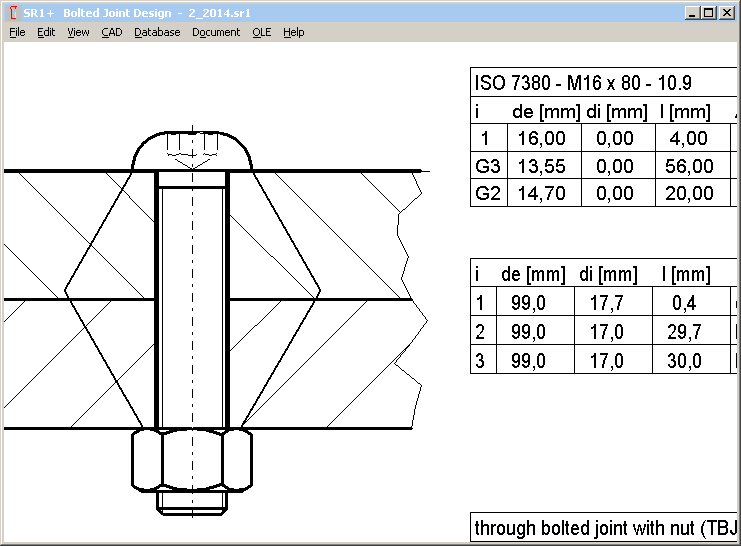Open the CAD menu
This screenshot has height=546, width=741.
click(x=112, y=32)
